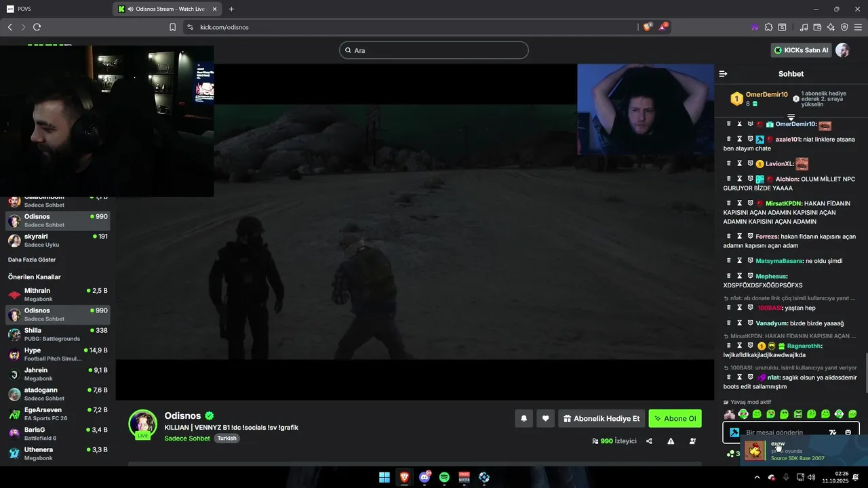Open the Odisnos streamer profile picture
The width and height of the screenshot is (868, 488).
[143, 424]
